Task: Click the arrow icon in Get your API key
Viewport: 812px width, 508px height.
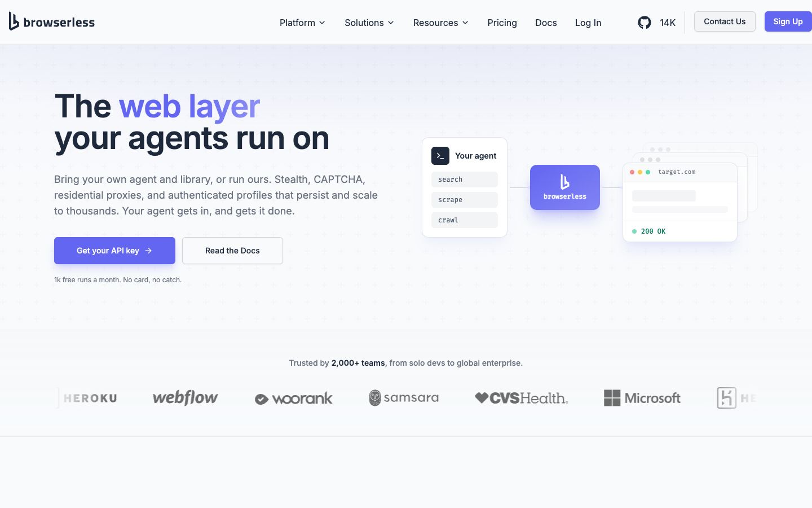Action: point(148,251)
